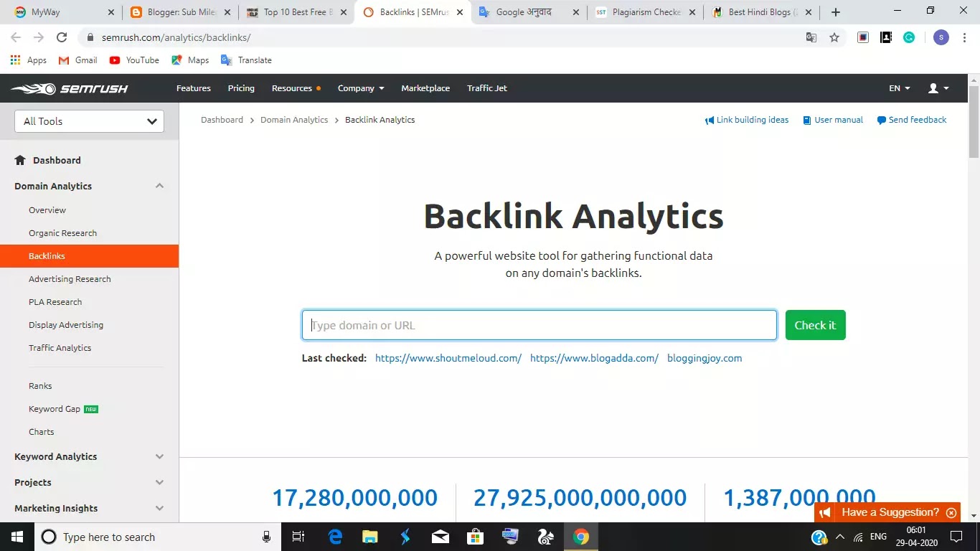Open Microsoft Edge from taskbar
Screen dimensions: 980x551
335,537
